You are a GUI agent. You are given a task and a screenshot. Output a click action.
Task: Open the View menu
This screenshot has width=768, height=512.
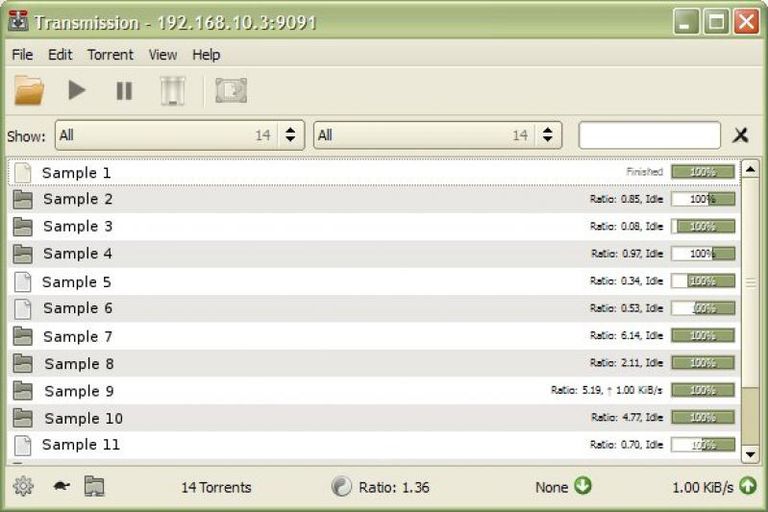pos(163,54)
